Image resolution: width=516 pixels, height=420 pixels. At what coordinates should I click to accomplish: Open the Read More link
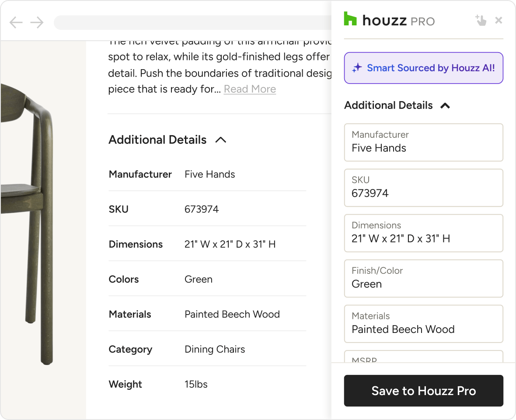point(250,89)
